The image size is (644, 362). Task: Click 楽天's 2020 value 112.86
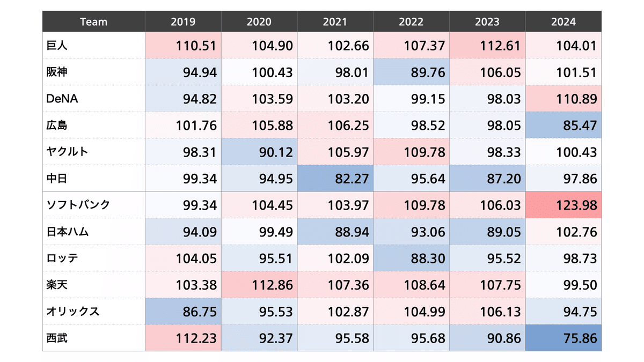coord(259,285)
